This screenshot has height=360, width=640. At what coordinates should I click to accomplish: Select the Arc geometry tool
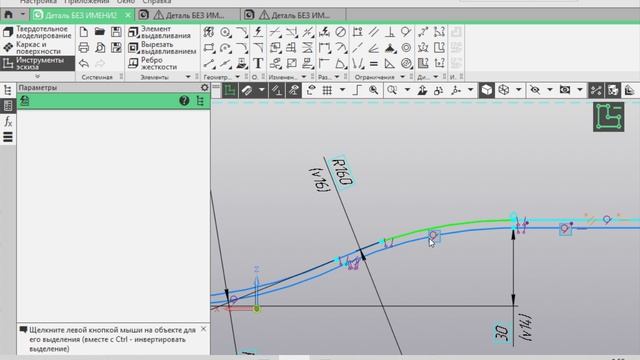pyautogui.click(x=225, y=48)
